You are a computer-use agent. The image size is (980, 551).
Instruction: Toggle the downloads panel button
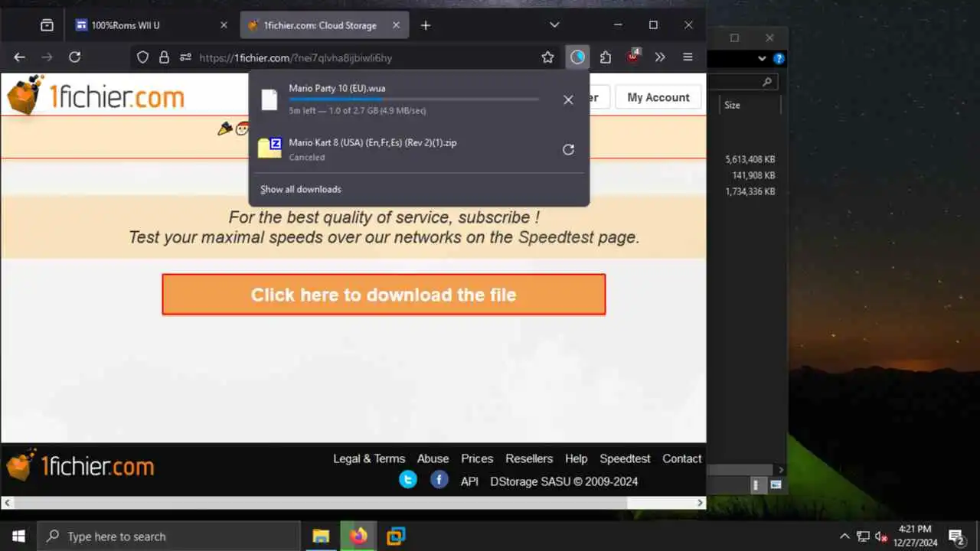tap(577, 57)
